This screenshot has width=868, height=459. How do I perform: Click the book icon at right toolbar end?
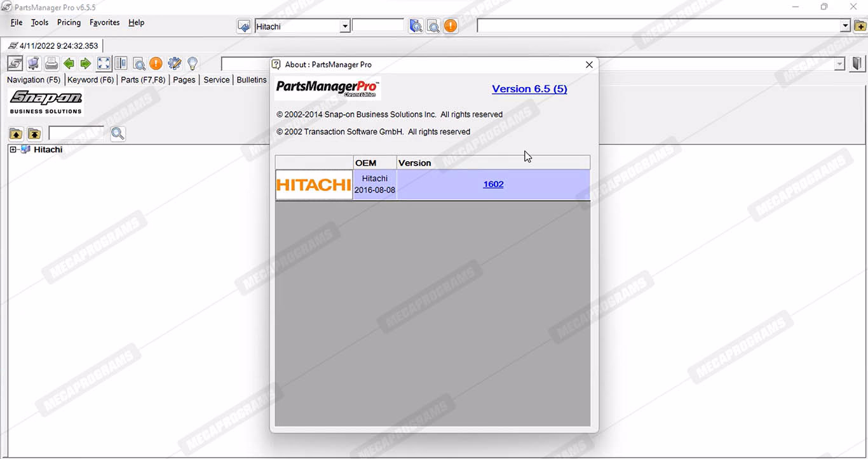pos(857,63)
